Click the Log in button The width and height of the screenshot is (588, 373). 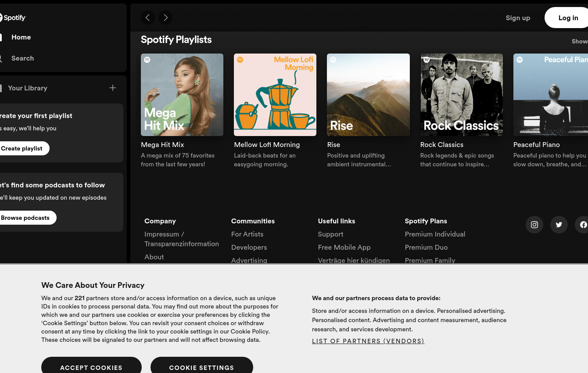pyautogui.click(x=566, y=18)
